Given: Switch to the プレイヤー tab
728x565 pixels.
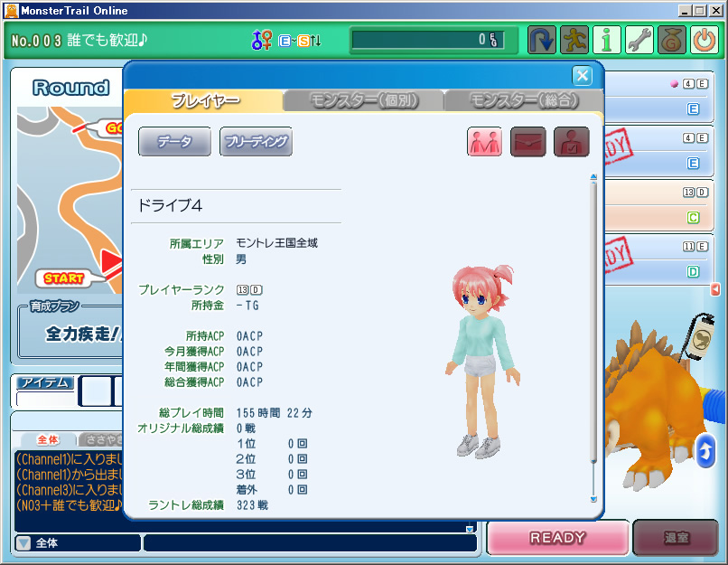Looking at the screenshot, I should pos(204,100).
